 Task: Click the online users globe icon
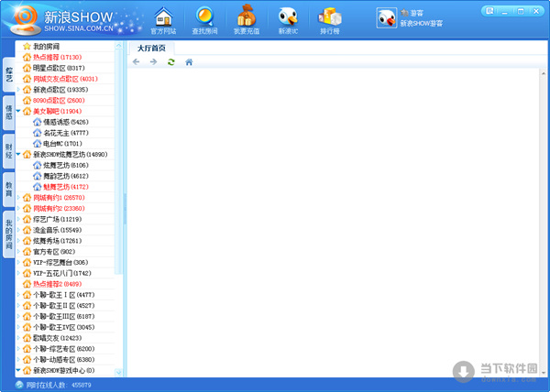(19, 385)
